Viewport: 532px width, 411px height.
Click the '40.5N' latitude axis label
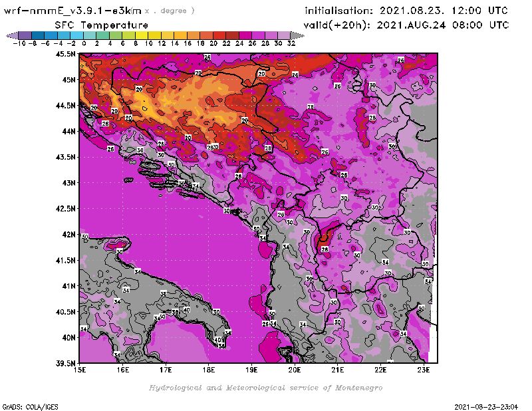[x=65, y=312]
